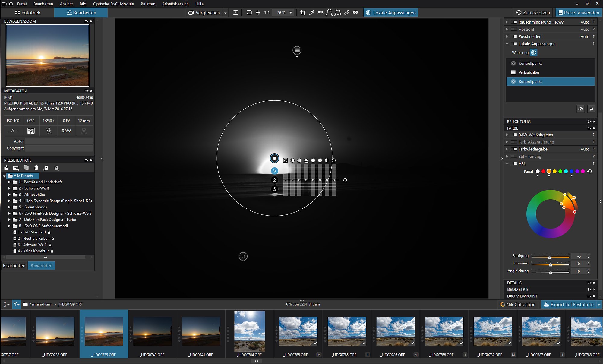Open the filmstrip filter funnel icon
Screen dimensions: 603x364
pyautogui.click(x=16, y=304)
